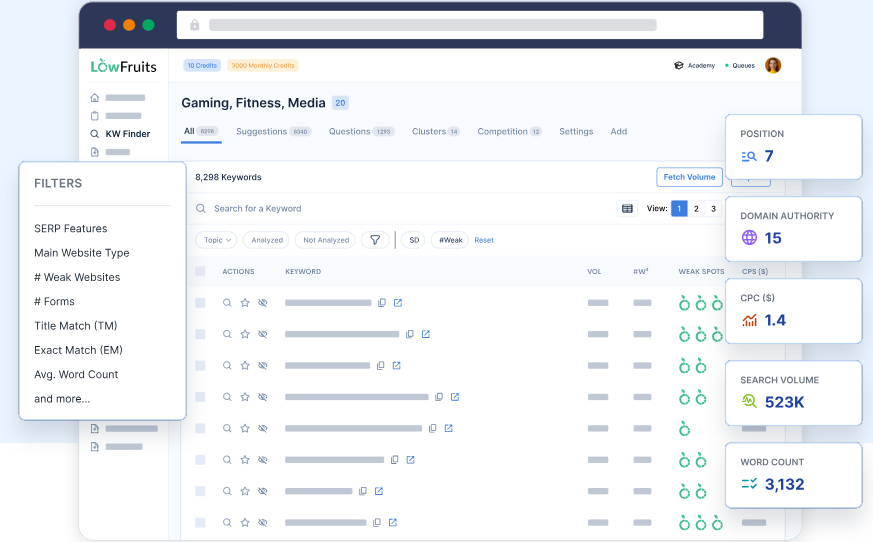Select view option 3
The height and width of the screenshot is (542, 873).
pyautogui.click(x=713, y=208)
